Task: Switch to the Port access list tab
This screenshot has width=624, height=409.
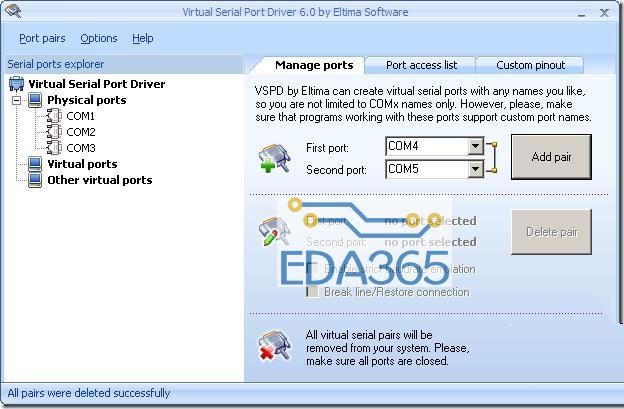Action: [421, 65]
